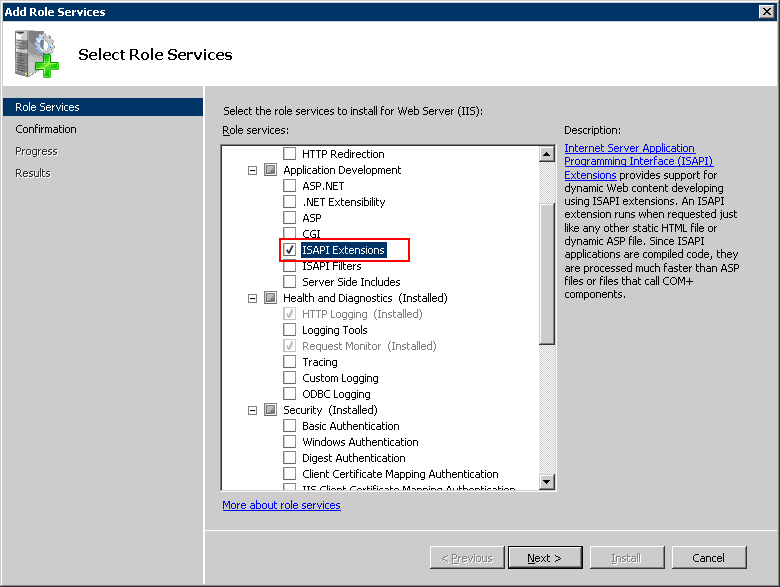Click the disabled Install button

pyautogui.click(x=627, y=558)
